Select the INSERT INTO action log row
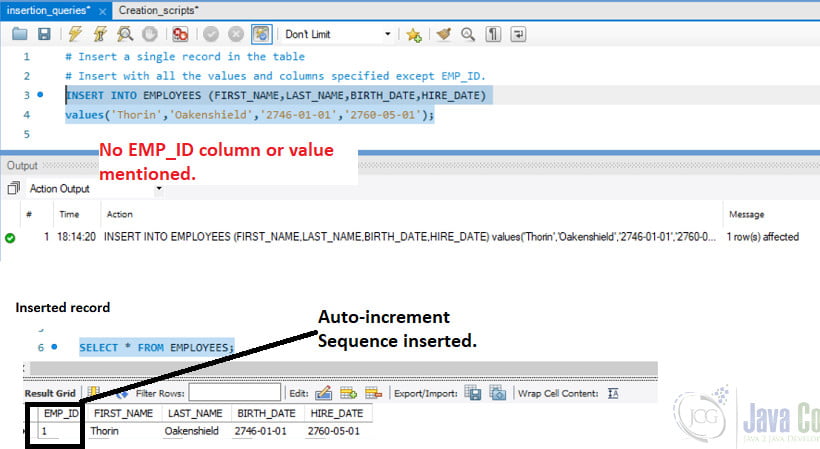This screenshot has width=820, height=449. (410, 237)
